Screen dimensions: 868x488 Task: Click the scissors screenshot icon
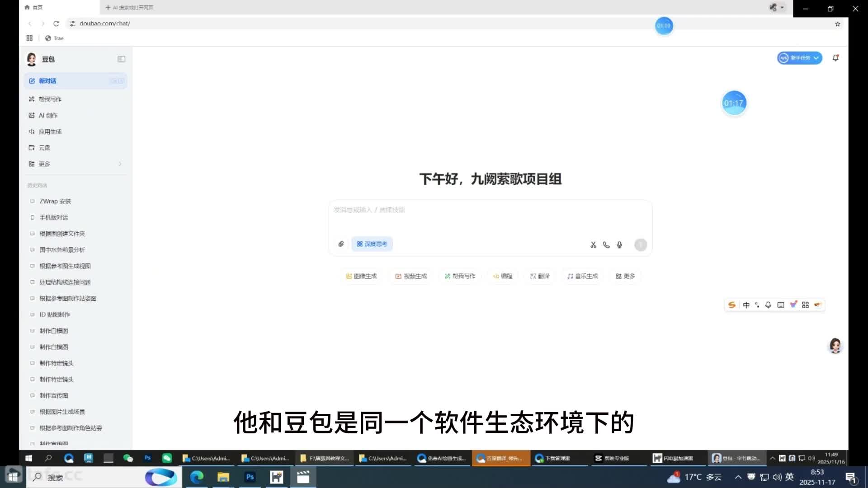[x=593, y=245]
